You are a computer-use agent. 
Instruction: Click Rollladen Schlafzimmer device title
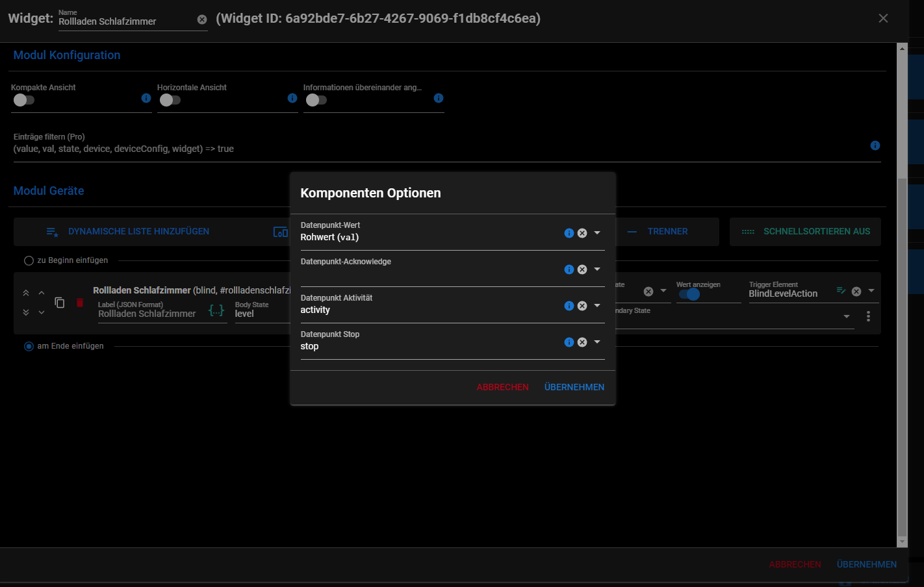(142, 290)
